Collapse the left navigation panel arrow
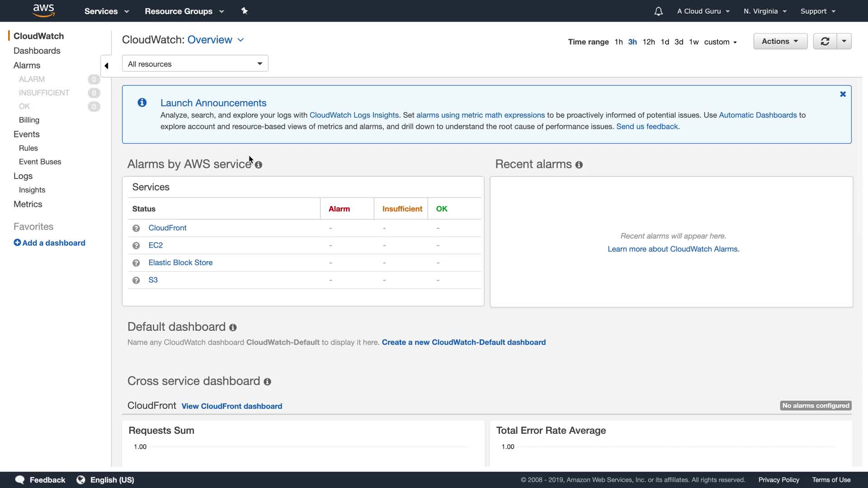Screen dimensions: 868x488 coord(106,66)
